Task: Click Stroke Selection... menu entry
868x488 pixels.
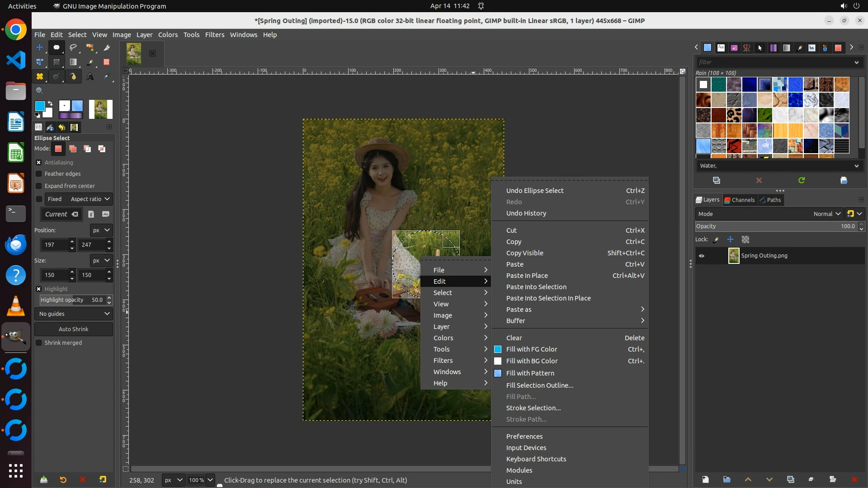Action: coord(533,408)
